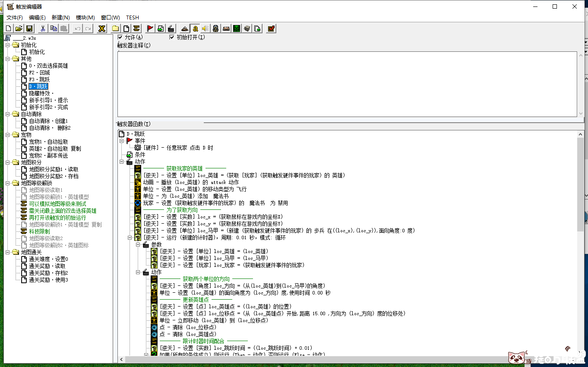Collapse the 参数 node under timer action

138,244
